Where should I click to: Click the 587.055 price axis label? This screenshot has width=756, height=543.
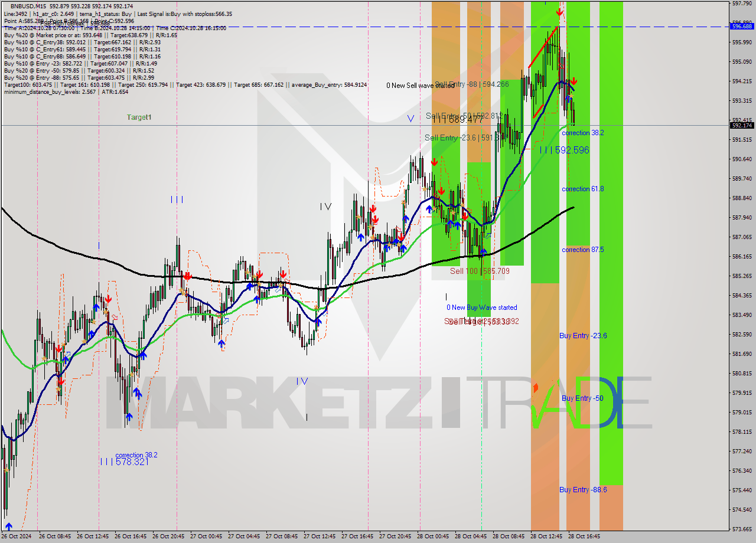tap(742, 237)
